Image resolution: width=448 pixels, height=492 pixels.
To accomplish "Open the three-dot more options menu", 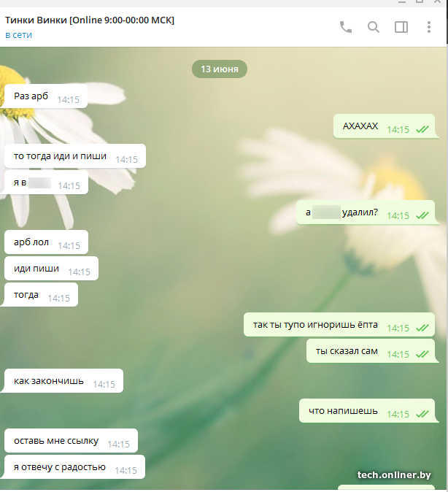I will [429, 27].
